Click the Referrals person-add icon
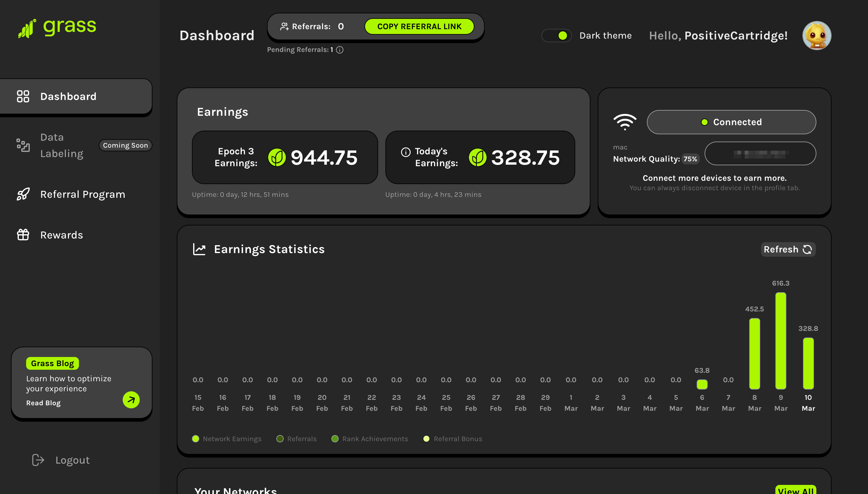 (x=284, y=26)
